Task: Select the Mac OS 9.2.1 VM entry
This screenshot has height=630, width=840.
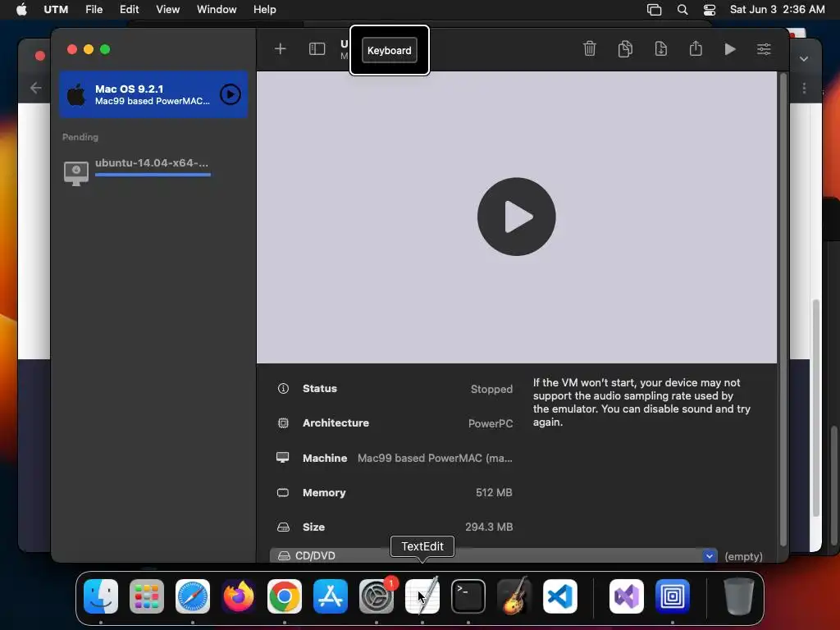Action: click(153, 94)
